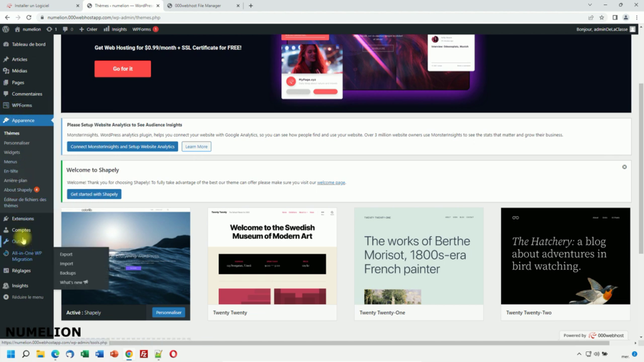
Task: Select What's new in migration flyout
Action: coord(74,282)
